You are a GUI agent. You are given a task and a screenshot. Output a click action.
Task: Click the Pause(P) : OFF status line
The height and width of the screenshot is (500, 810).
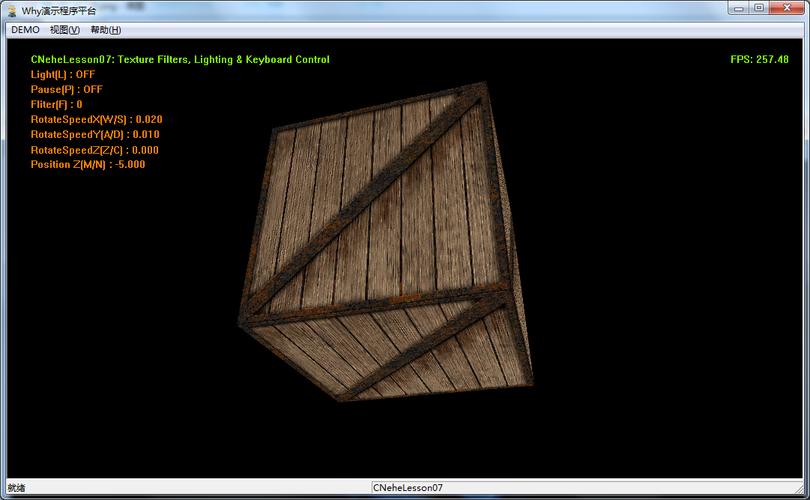point(66,90)
